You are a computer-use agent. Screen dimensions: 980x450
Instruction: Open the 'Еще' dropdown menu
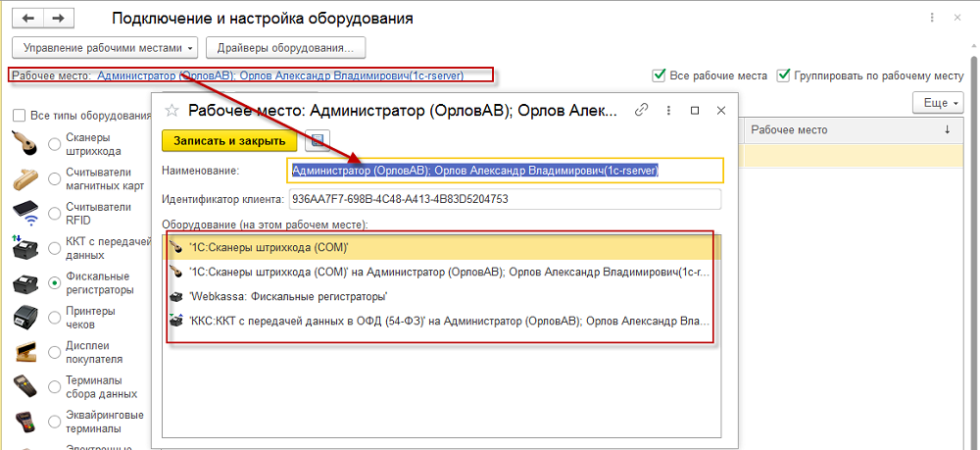click(940, 103)
